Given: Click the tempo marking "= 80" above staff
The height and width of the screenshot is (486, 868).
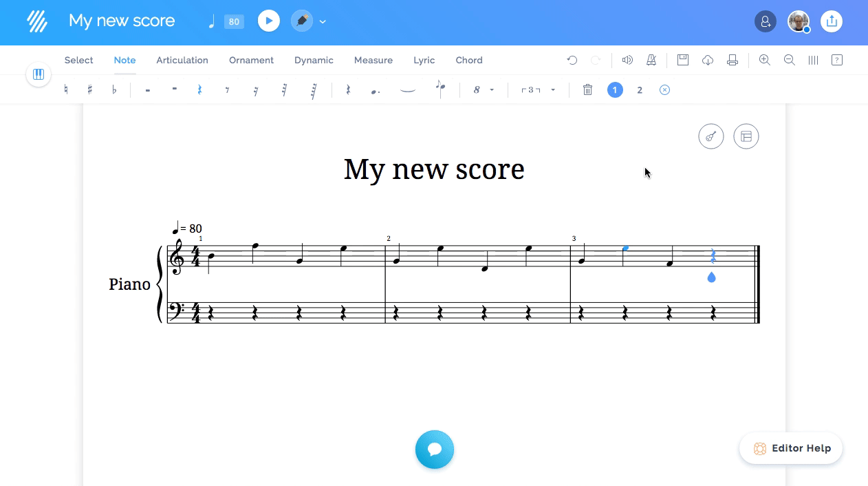Looking at the screenshot, I should 186,228.
